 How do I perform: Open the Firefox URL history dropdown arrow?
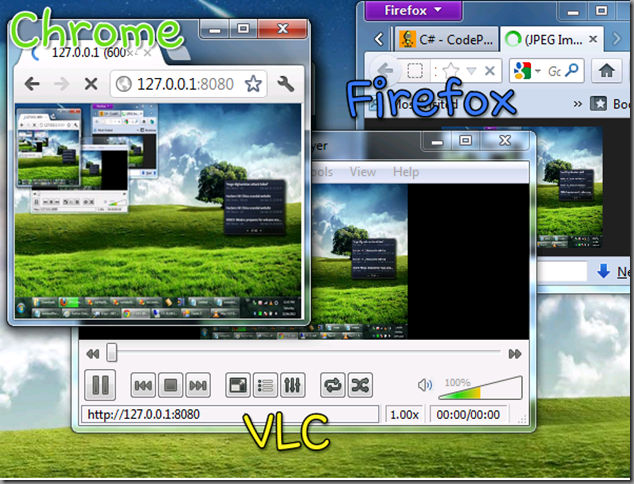pos(471,71)
